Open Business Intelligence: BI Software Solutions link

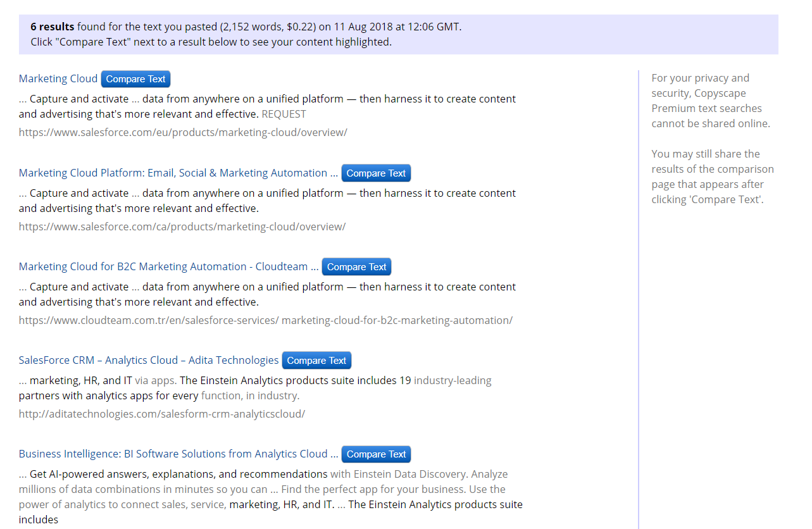tap(178, 454)
